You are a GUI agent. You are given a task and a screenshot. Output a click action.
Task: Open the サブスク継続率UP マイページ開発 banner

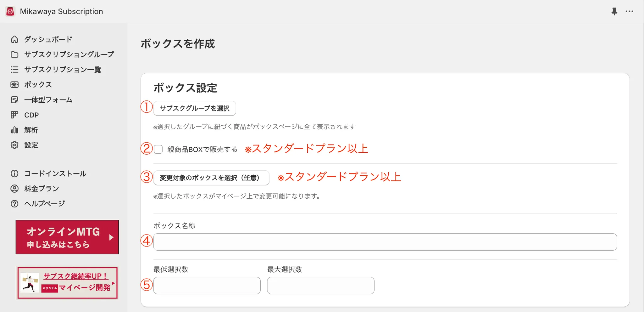[x=67, y=283]
